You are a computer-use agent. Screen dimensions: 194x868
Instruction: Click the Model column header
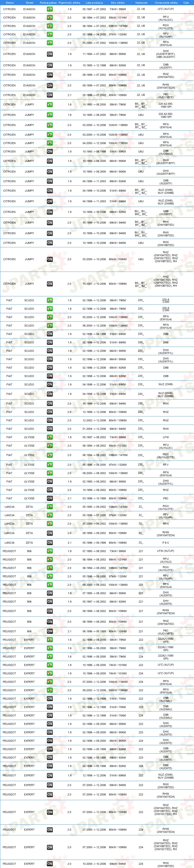[29, 3]
